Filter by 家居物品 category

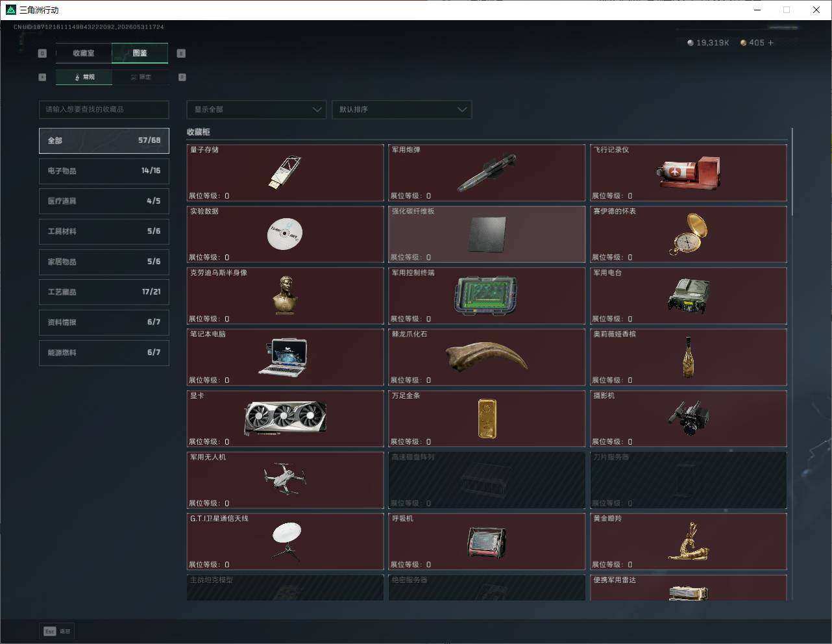click(104, 262)
